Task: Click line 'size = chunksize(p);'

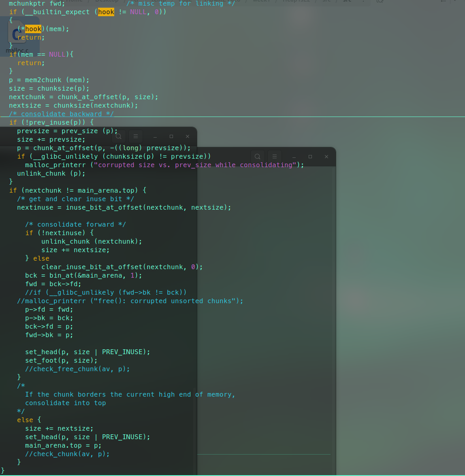Action: pyautogui.click(x=49, y=89)
